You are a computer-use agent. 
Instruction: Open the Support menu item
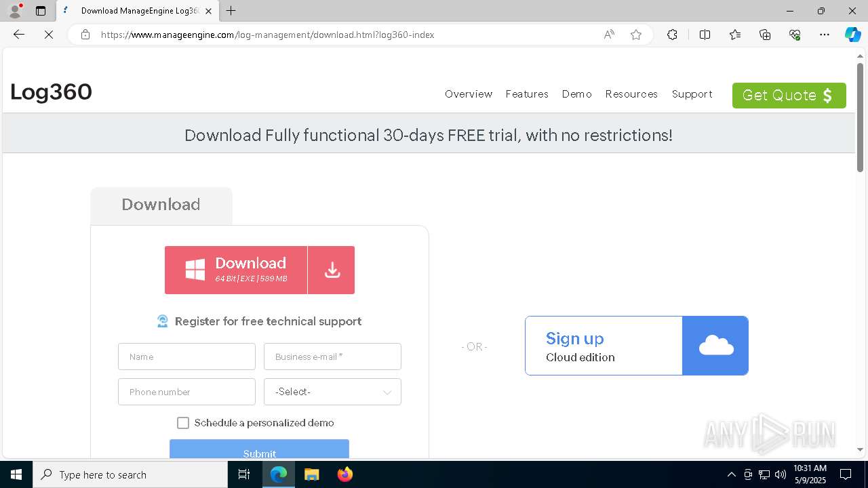[692, 94]
